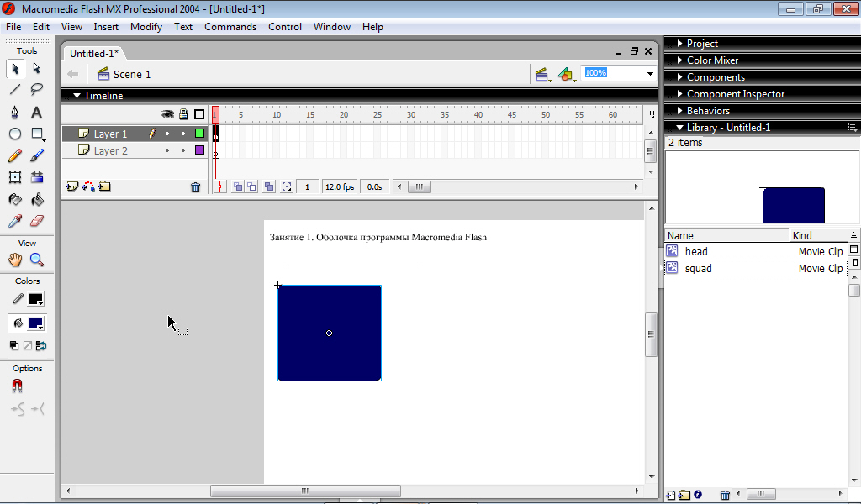Toggle Layer 2 lock dot
This screenshot has height=504, width=861.
(x=183, y=150)
